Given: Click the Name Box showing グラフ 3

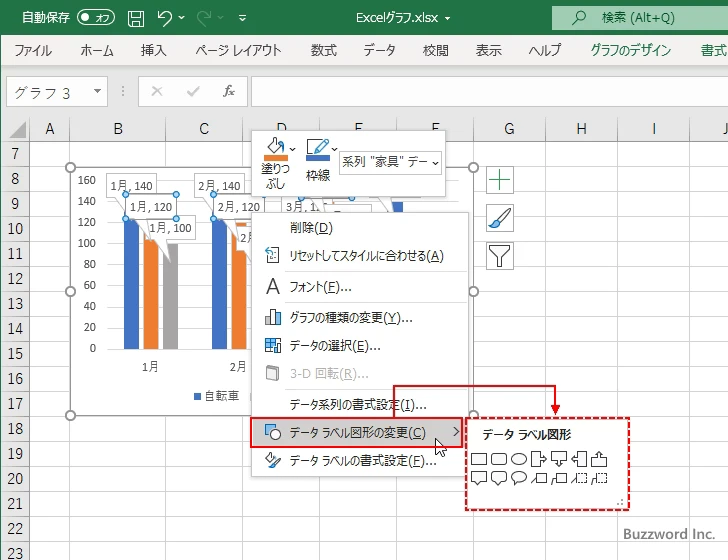Looking at the screenshot, I should tap(57, 91).
